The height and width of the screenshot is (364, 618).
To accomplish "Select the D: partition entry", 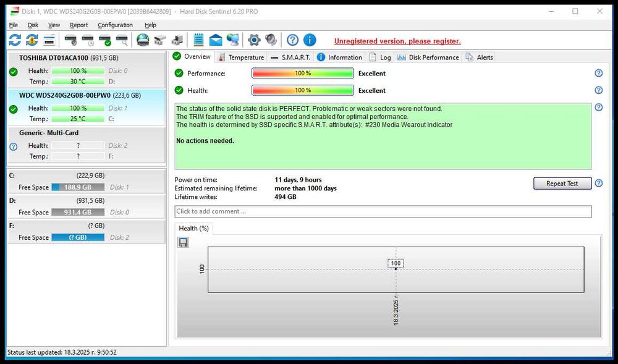I will click(87, 206).
